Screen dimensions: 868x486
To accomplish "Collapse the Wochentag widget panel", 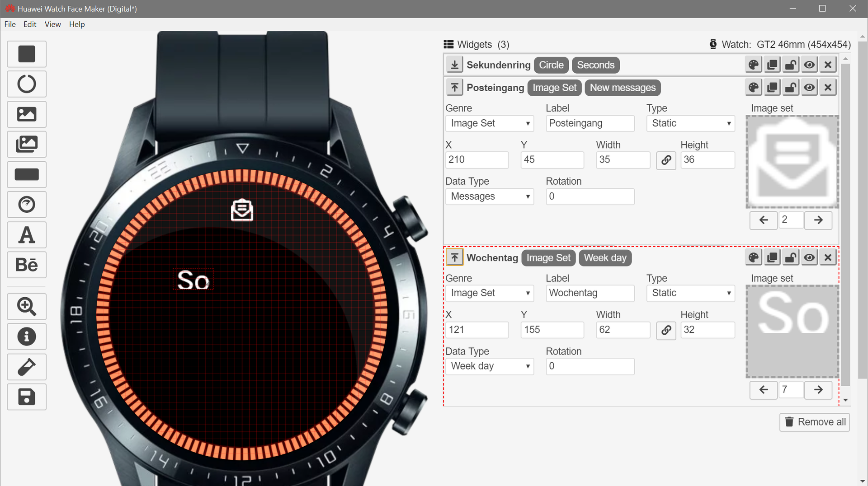I will [x=454, y=257].
